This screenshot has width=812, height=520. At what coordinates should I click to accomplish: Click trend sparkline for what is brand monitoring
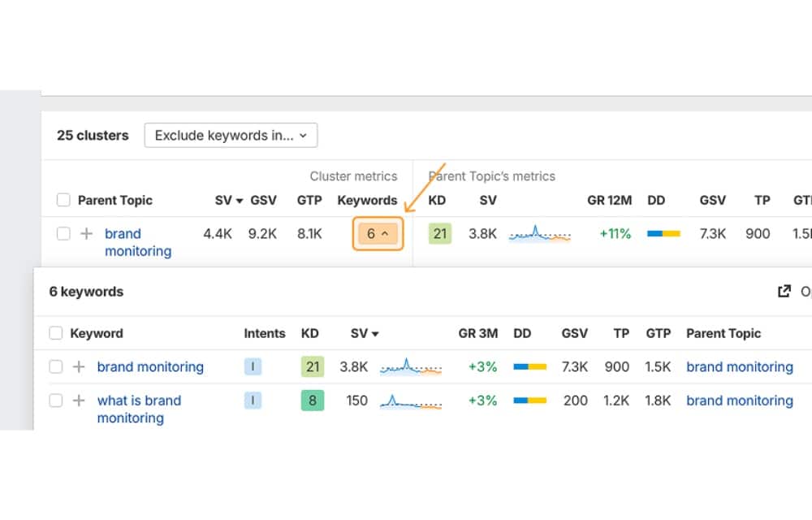[411, 401]
